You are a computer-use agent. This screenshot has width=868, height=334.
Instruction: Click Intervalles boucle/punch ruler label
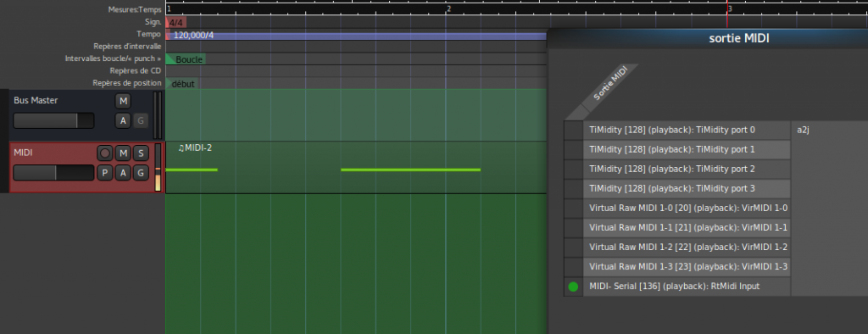tap(114, 58)
